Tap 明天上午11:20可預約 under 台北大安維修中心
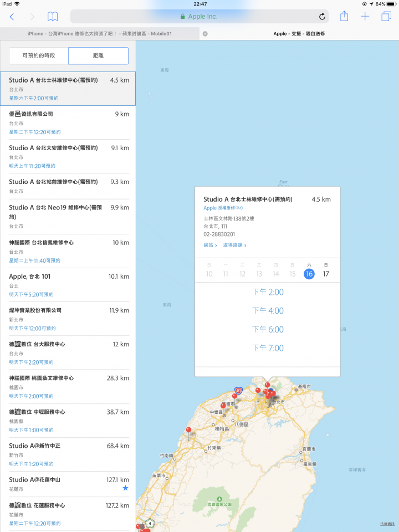This screenshot has width=399, height=532. click(x=32, y=166)
